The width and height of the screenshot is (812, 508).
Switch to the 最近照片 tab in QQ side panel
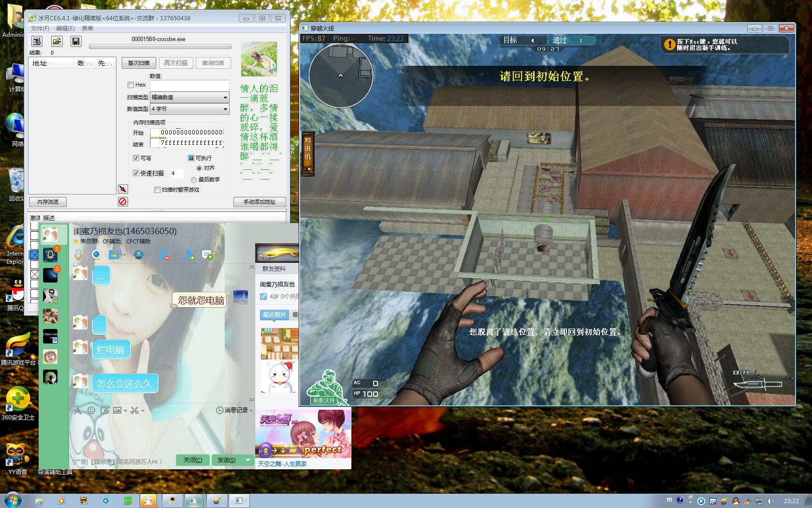click(x=274, y=315)
